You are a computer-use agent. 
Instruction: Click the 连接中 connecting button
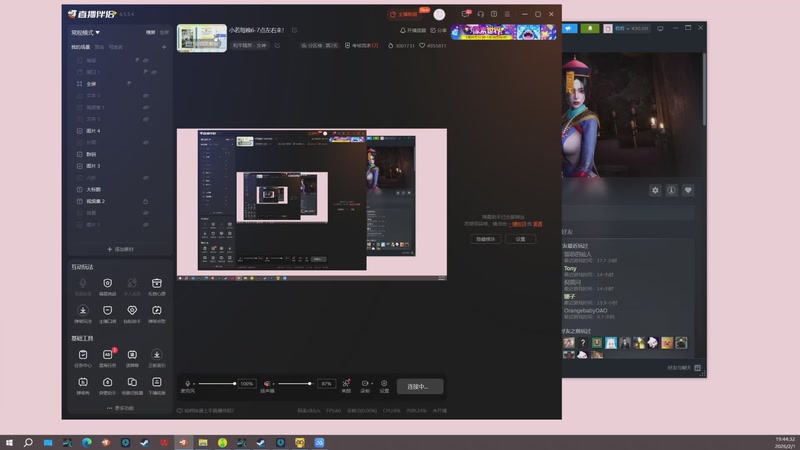click(418, 386)
